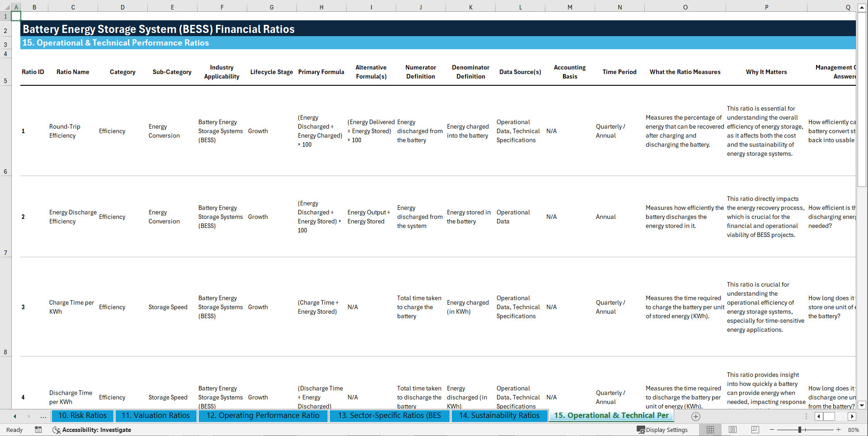Click the right sheet-tab scroll arrow
Viewport: 868px width, 436px height.
coord(28,416)
